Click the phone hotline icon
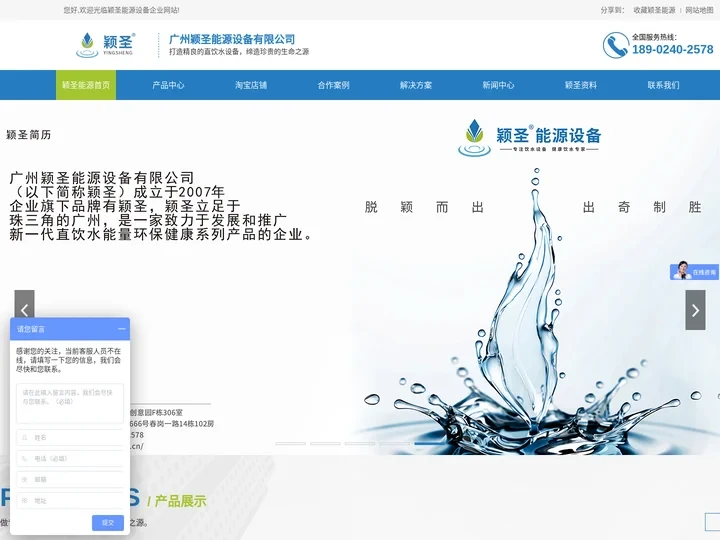 (x=615, y=45)
